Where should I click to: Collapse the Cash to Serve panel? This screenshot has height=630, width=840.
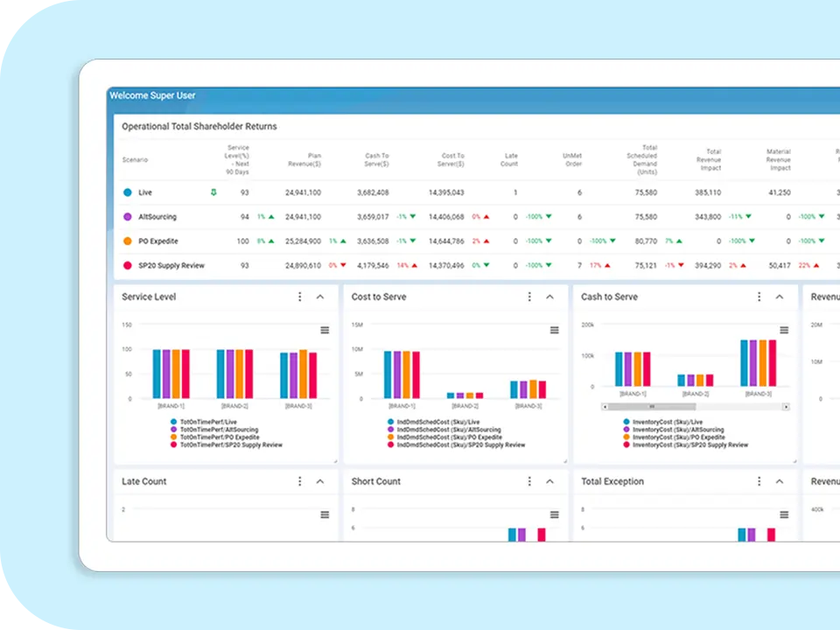(x=780, y=297)
